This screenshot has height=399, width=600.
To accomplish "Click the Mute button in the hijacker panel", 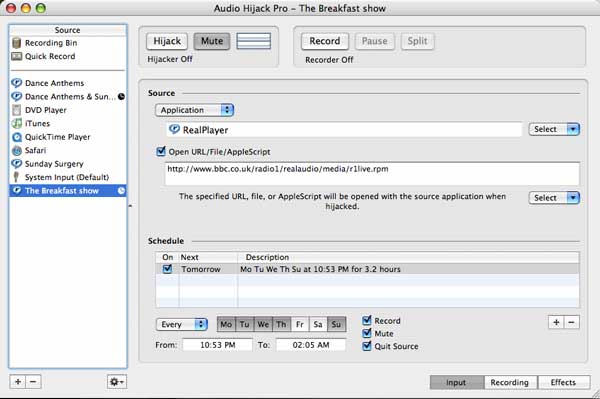I will (x=212, y=41).
